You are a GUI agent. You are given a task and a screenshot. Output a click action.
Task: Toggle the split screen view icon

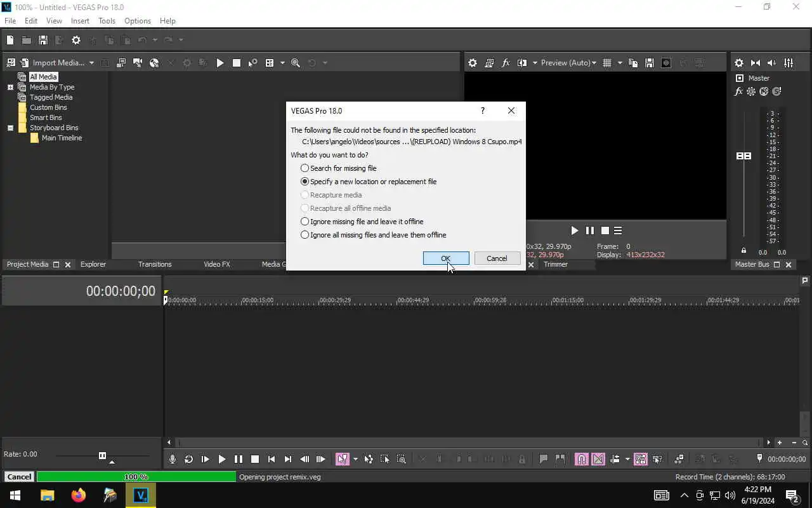click(x=522, y=63)
